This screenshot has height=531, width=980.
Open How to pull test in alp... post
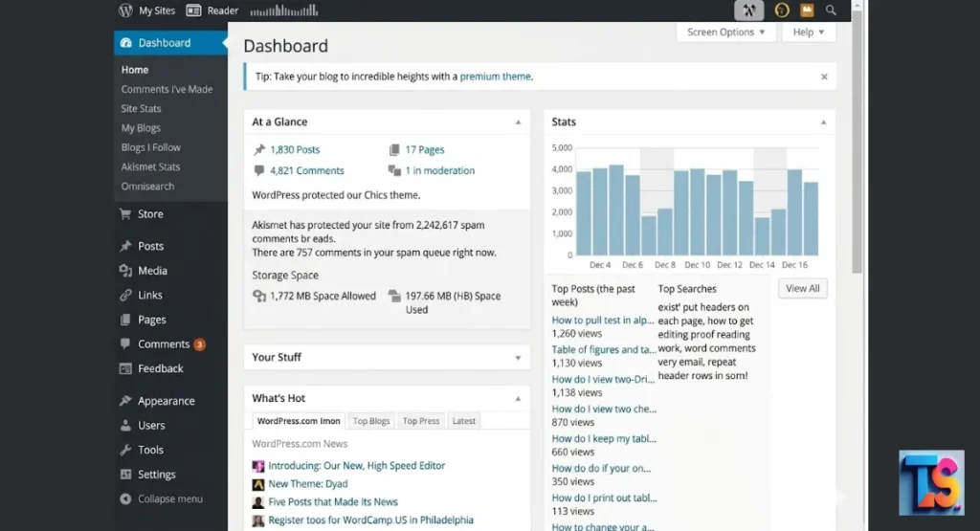click(x=603, y=320)
